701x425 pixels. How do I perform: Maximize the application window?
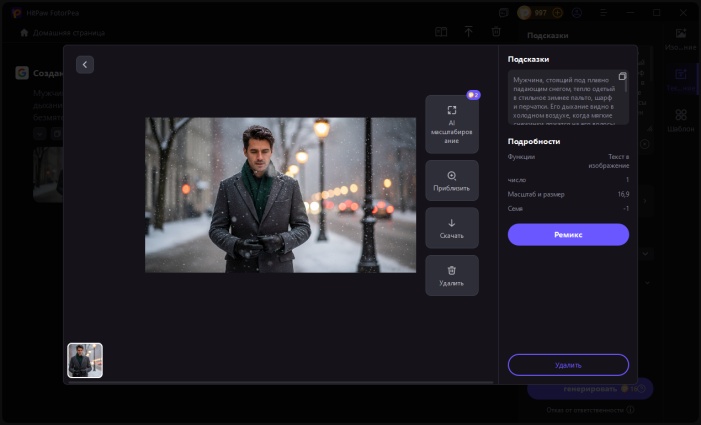pyautogui.click(x=656, y=13)
